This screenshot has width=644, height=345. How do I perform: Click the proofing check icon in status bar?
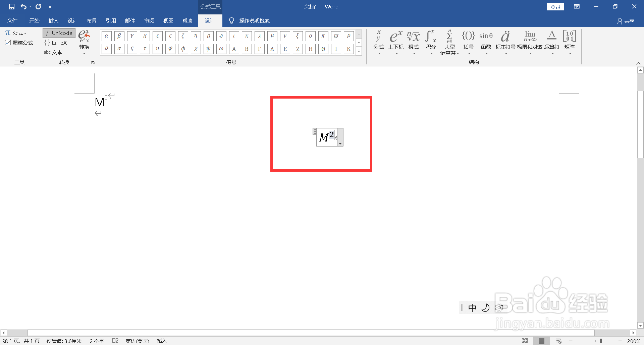point(115,341)
